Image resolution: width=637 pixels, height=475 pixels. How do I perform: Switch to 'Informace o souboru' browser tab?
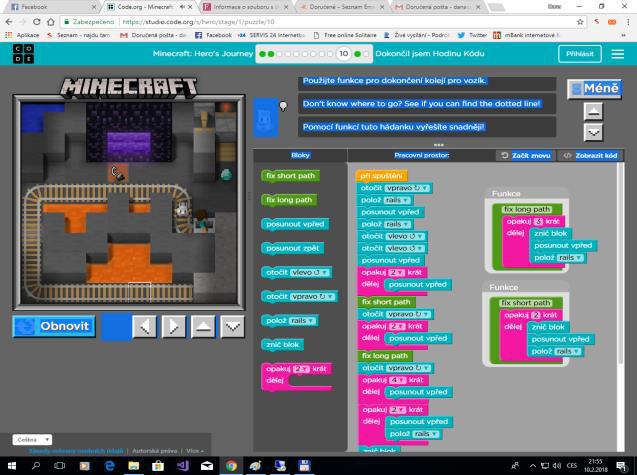coord(246,7)
